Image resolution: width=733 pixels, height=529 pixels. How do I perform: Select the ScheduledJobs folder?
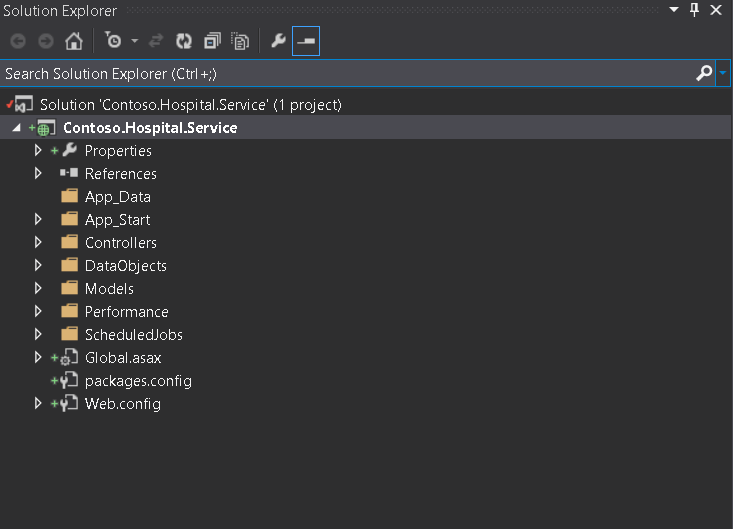134,335
